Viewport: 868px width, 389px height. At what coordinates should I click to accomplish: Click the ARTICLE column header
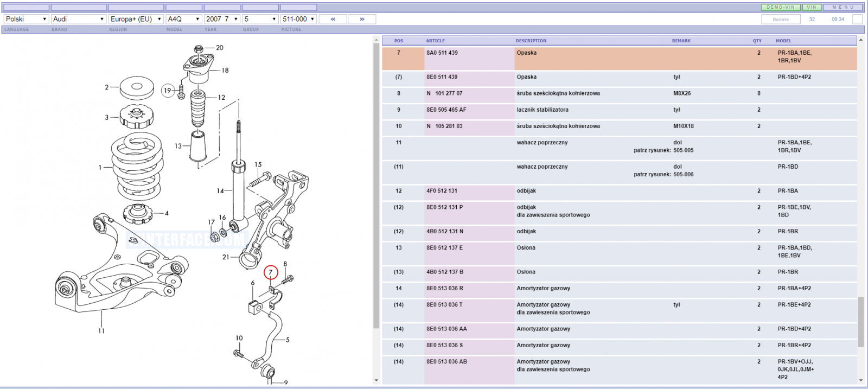pyautogui.click(x=435, y=41)
